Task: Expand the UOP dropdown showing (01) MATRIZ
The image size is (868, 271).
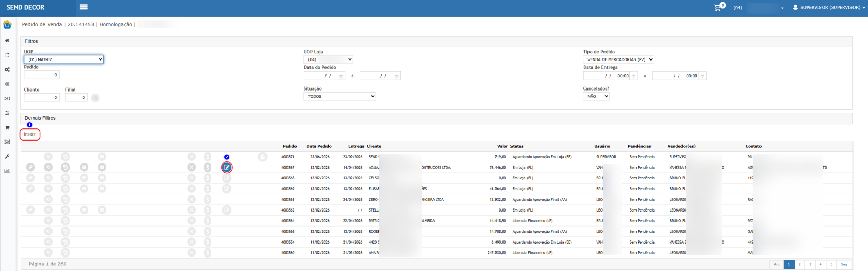Action: click(x=64, y=59)
